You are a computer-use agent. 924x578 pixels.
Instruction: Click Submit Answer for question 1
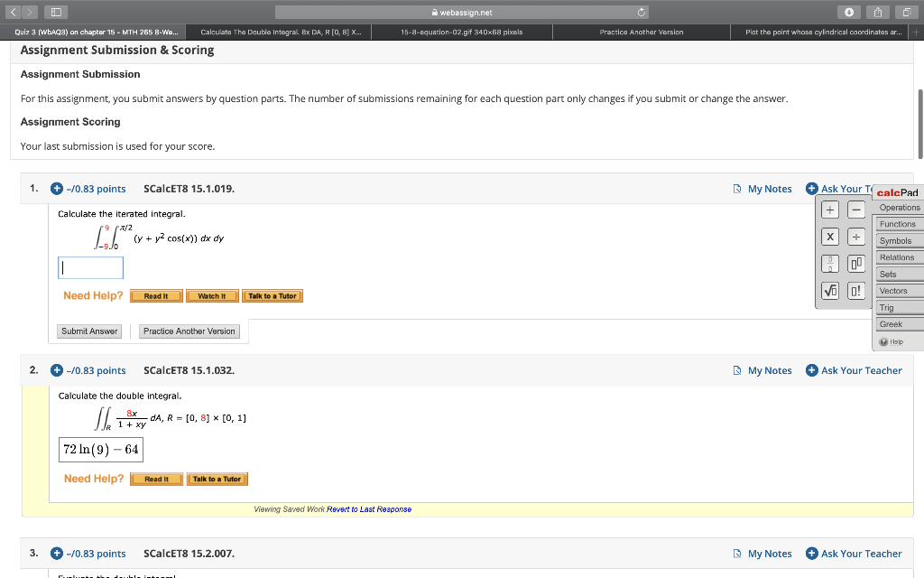pyautogui.click(x=88, y=331)
